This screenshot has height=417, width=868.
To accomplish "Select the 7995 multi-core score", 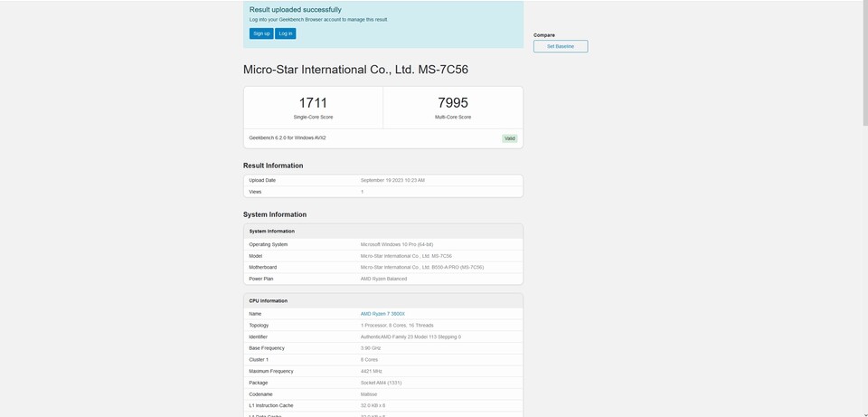I will tap(452, 103).
